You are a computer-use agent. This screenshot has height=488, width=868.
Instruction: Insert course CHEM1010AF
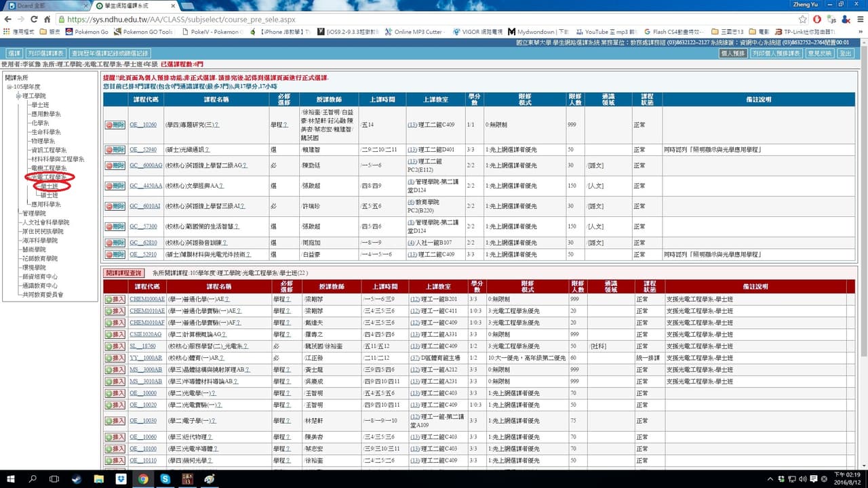point(115,323)
